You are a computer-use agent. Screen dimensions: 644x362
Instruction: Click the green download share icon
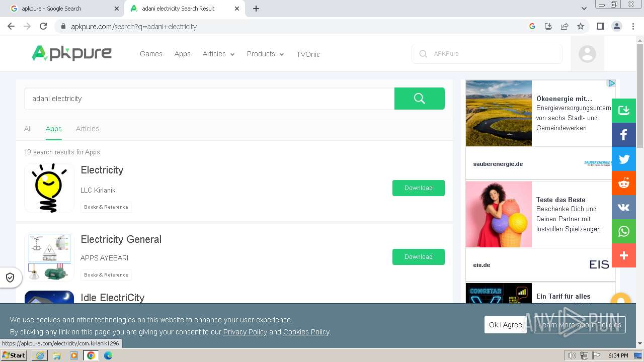click(x=624, y=111)
